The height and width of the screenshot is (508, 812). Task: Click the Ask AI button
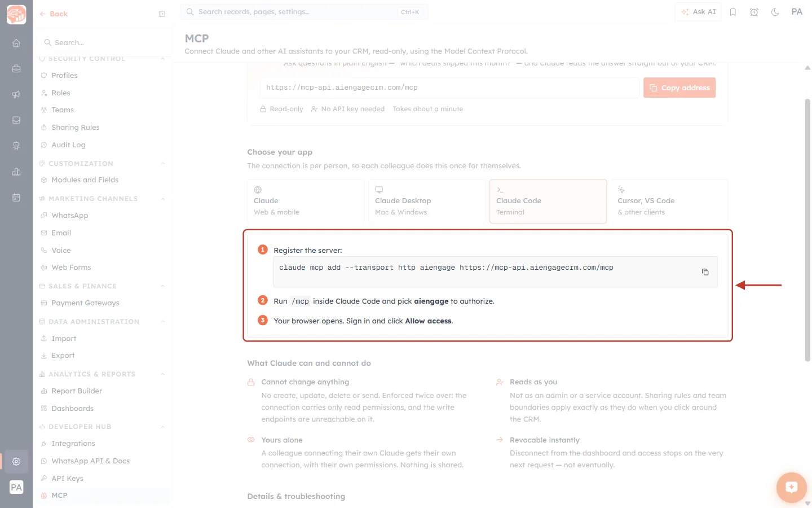tap(698, 12)
